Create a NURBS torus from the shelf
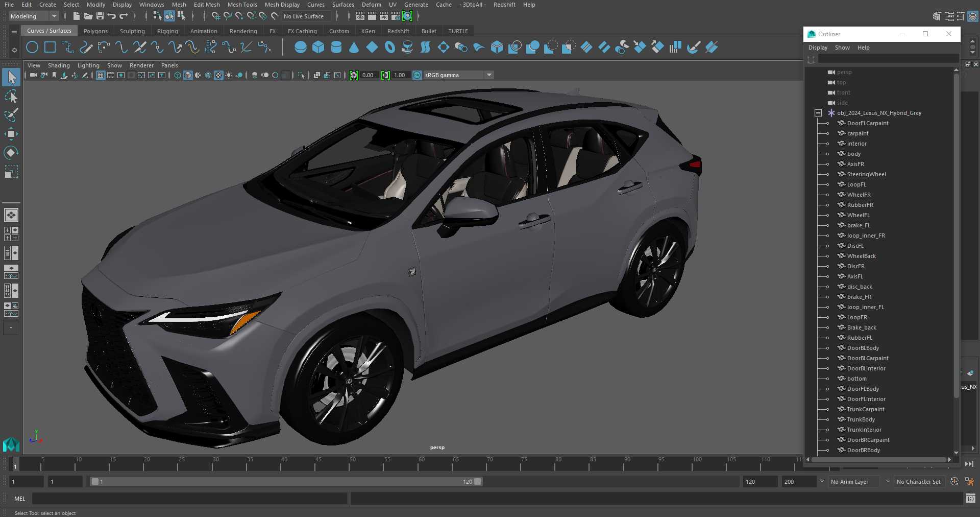980x517 pixels. [390, 48]
